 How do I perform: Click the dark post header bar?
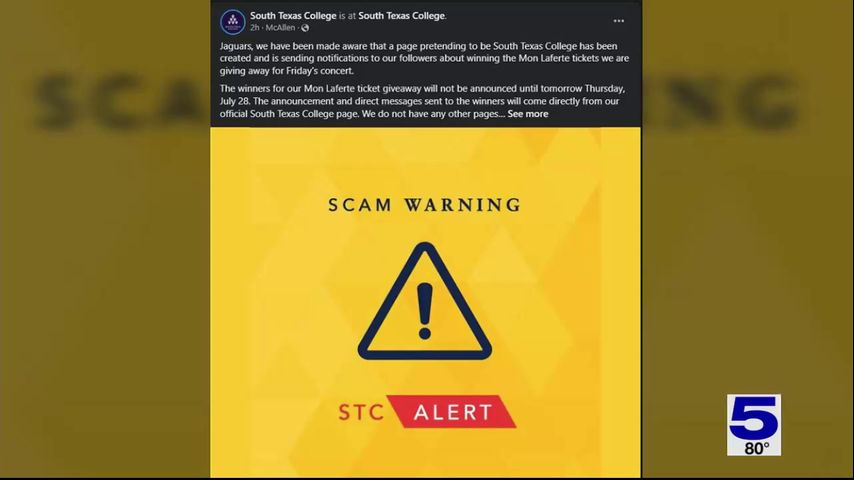pyautogui.click(x=425, y=21)
